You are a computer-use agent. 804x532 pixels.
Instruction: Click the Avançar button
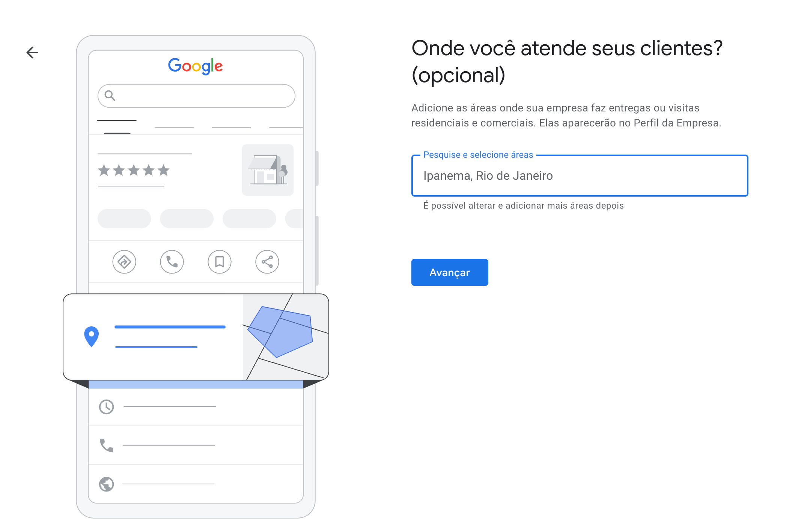[450, 272]
